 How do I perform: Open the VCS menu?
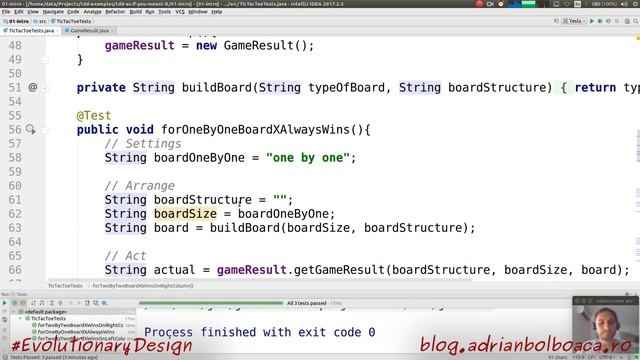click(180, 12)
